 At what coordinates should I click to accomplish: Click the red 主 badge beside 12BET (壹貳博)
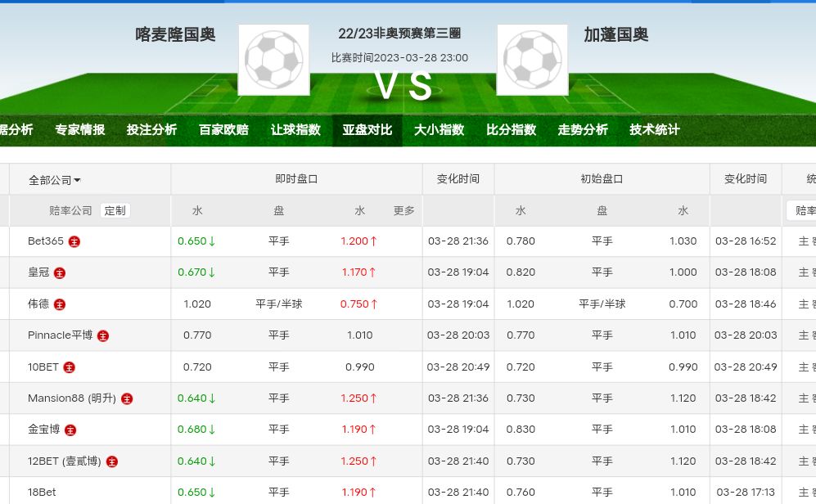[x=112, y=461]
